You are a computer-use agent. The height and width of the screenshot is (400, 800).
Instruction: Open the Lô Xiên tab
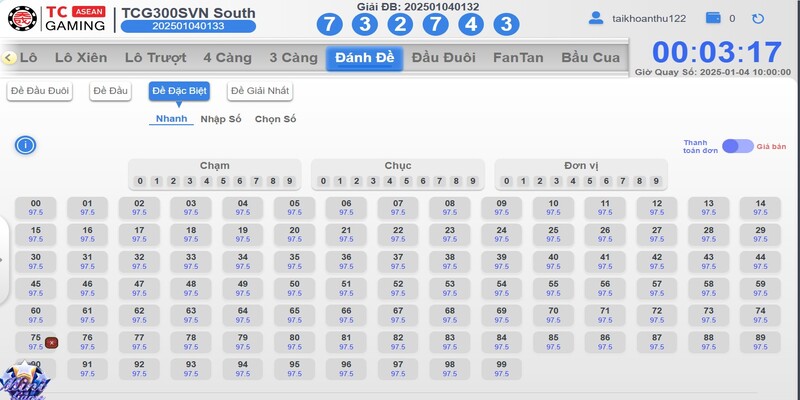[80, 58]
